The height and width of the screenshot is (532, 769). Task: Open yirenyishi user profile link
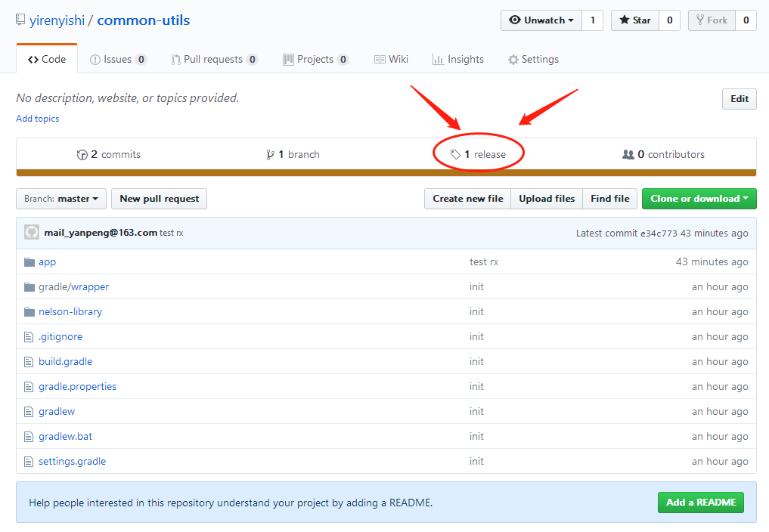click(x=57, y=20)
